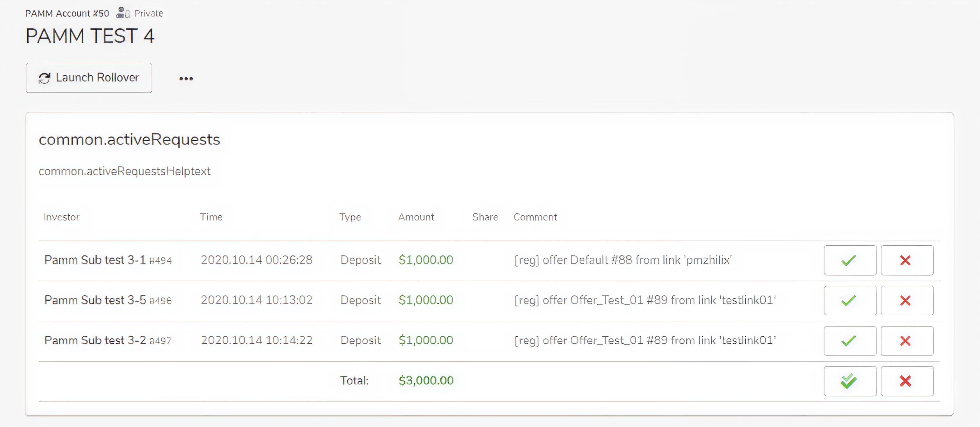This screenshot has height=427, width=980.
Task: Sort by the Investor column header
Action: tap(61, 217)
